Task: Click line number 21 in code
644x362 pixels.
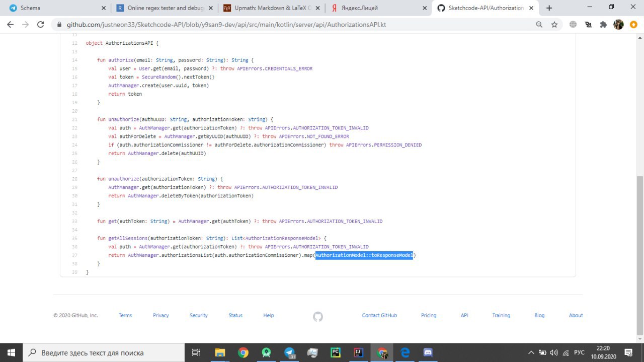Action: [74, 119]
